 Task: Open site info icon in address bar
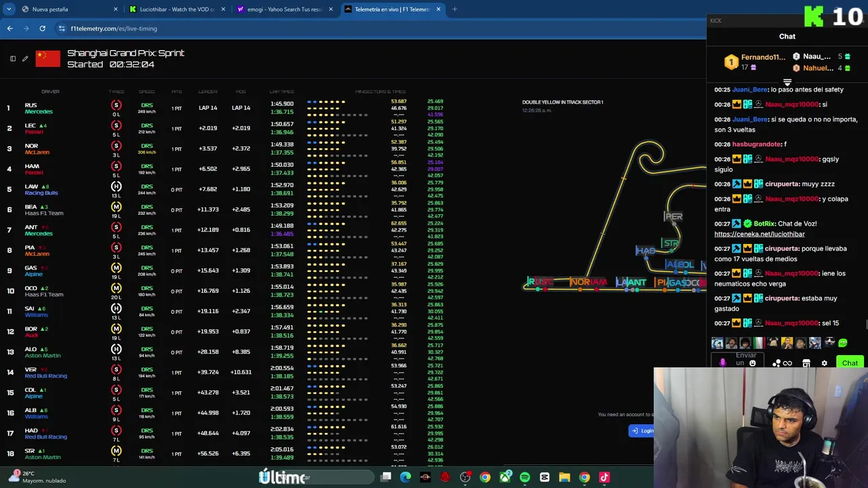click(x=62, y=28)
